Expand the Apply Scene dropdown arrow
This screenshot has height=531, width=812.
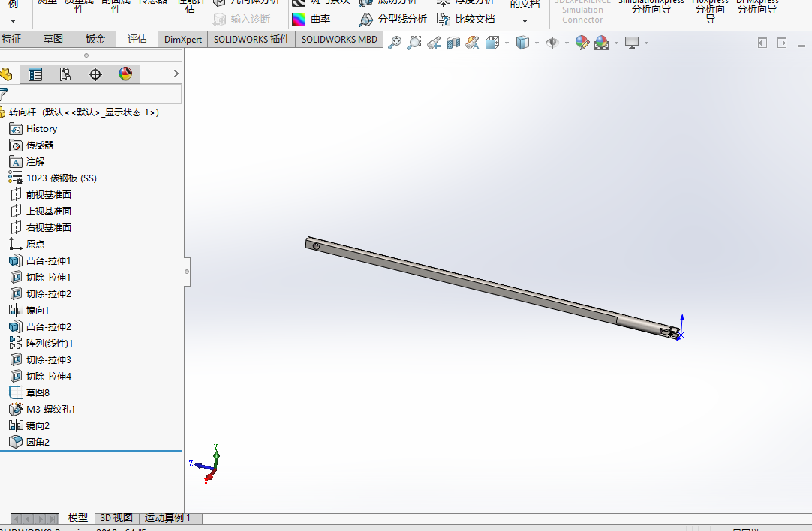(x=616, y=43)
